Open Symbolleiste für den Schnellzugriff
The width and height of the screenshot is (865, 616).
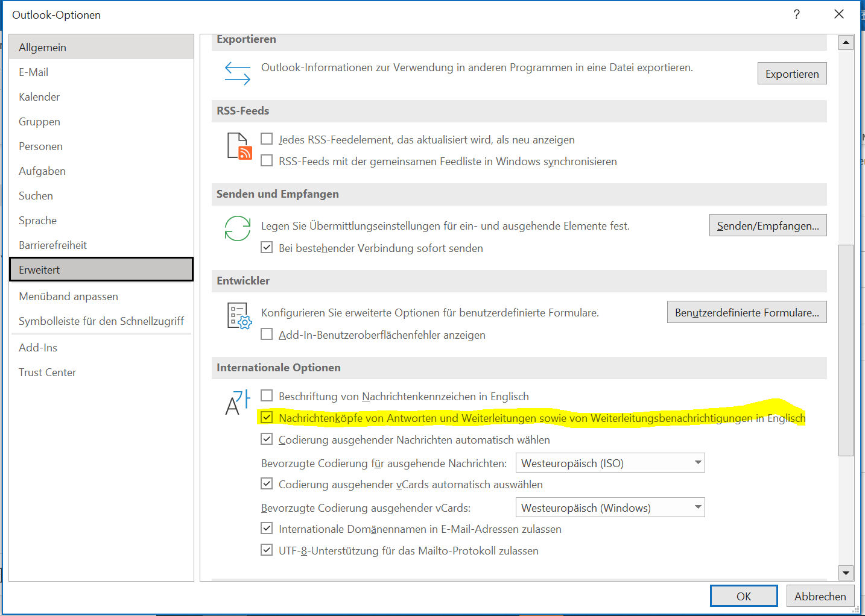coord(101,321)
